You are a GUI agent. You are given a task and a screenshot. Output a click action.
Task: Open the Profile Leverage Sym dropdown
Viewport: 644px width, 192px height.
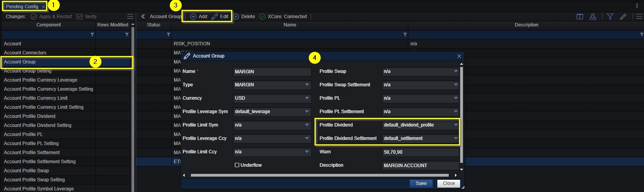272,112
